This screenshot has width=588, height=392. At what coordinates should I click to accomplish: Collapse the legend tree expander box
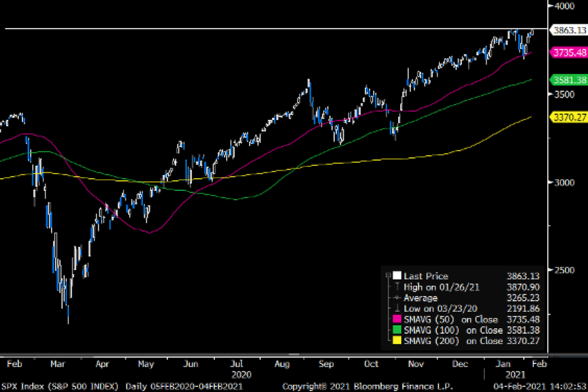pos(389,276)
